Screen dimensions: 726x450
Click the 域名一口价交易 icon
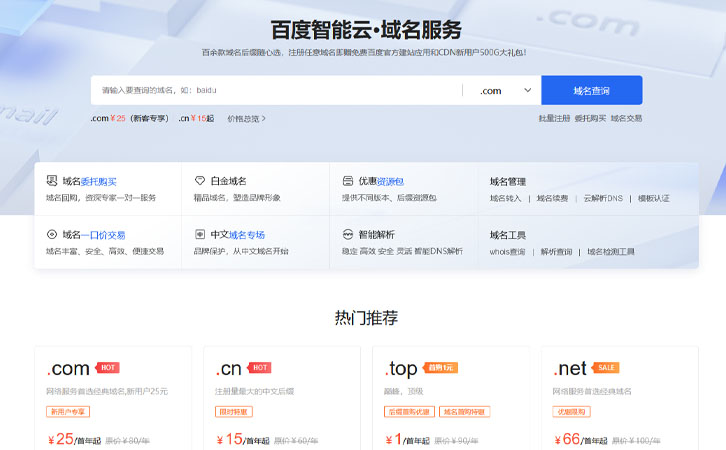pyautogui.click(x=52, y=235)
